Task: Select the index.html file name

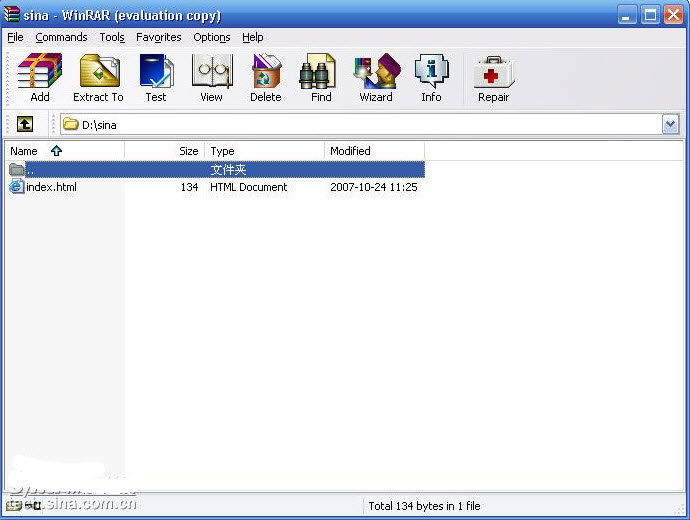Action: [x=51, y=187]
